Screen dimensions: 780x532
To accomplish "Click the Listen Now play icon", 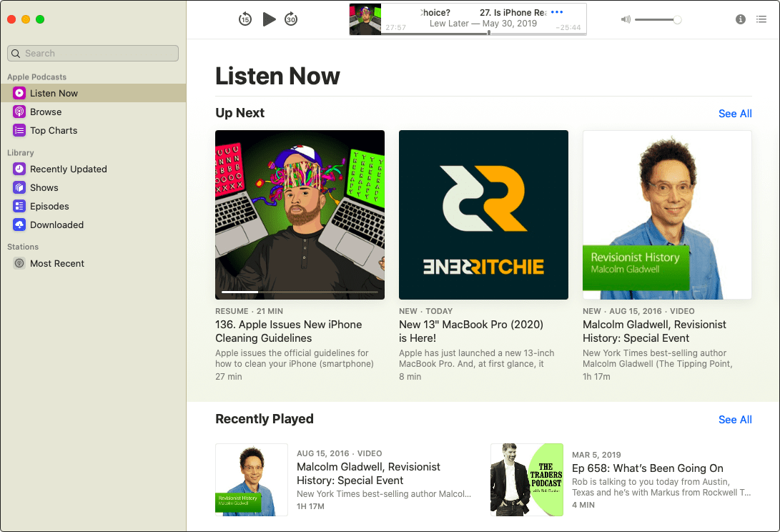I will coord(19,93).
